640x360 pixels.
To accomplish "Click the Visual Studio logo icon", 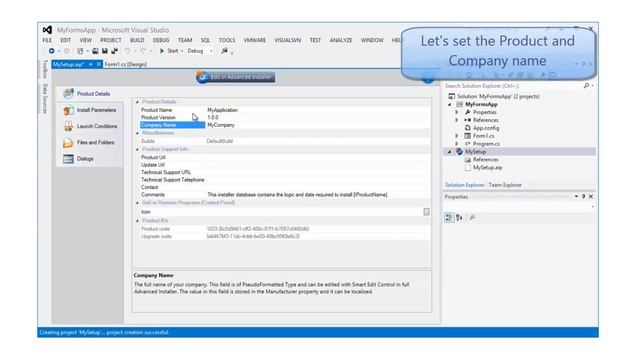I will (x=47, y=30).
